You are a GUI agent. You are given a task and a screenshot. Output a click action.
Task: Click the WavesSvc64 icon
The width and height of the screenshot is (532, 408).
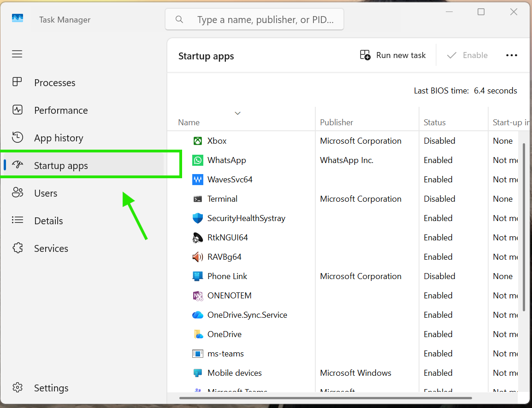197,179
